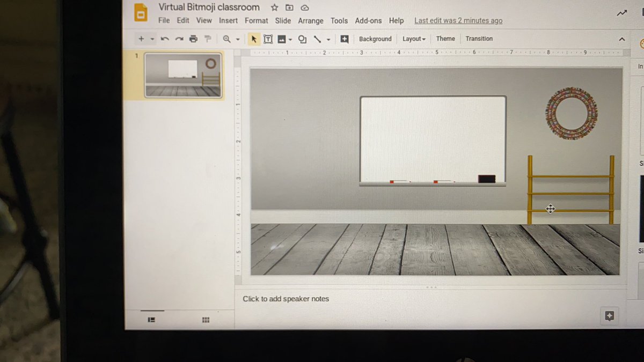Select the whiteboard image on the slide
The width and height of the screenshot is (644, 362).
pos(433,141)
